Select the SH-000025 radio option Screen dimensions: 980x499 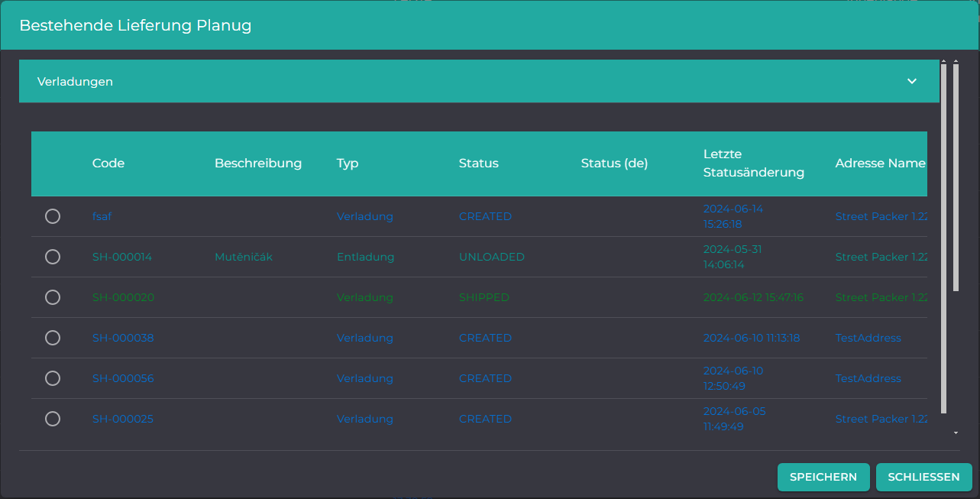53,419
